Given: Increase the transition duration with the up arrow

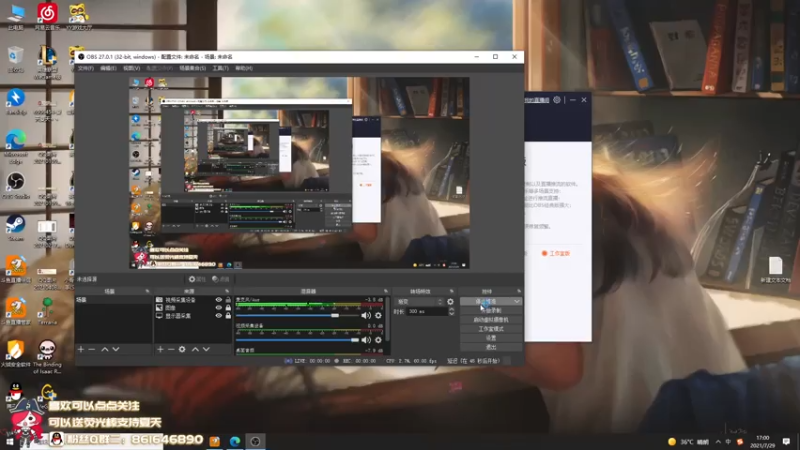Looking at the screenshot, I should [451, 309].
